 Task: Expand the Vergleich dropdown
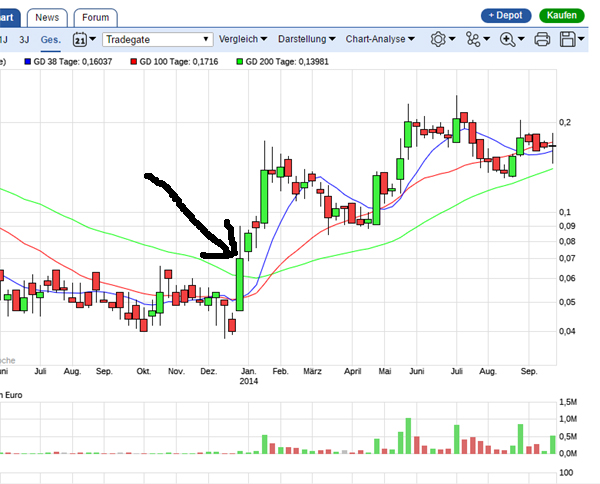[243, 39]
